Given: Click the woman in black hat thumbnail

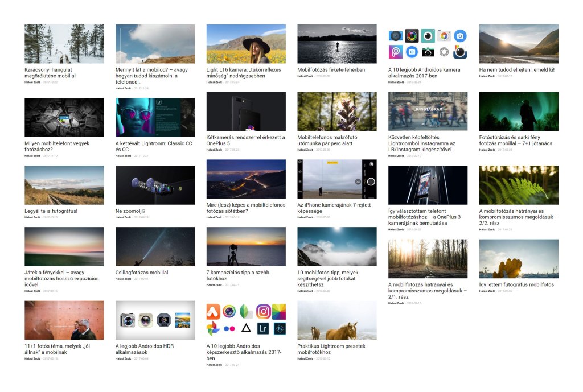Looking at the screenshot, I should tap(246, 44).
